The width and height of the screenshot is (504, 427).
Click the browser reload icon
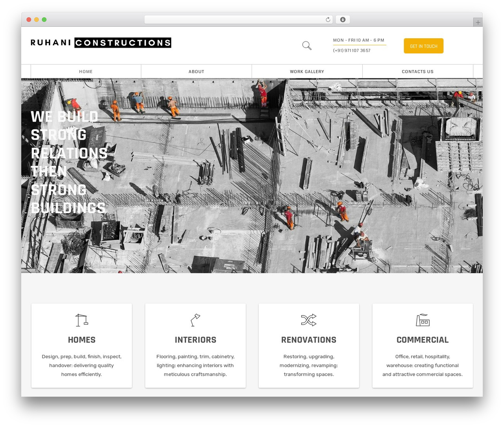click(328, 20)
